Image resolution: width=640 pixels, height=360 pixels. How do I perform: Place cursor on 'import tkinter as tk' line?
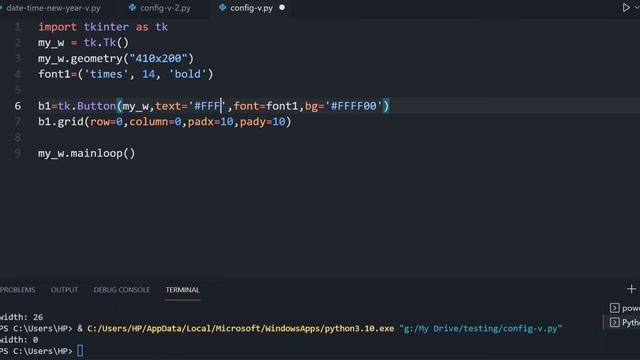(x=103, y=27)
